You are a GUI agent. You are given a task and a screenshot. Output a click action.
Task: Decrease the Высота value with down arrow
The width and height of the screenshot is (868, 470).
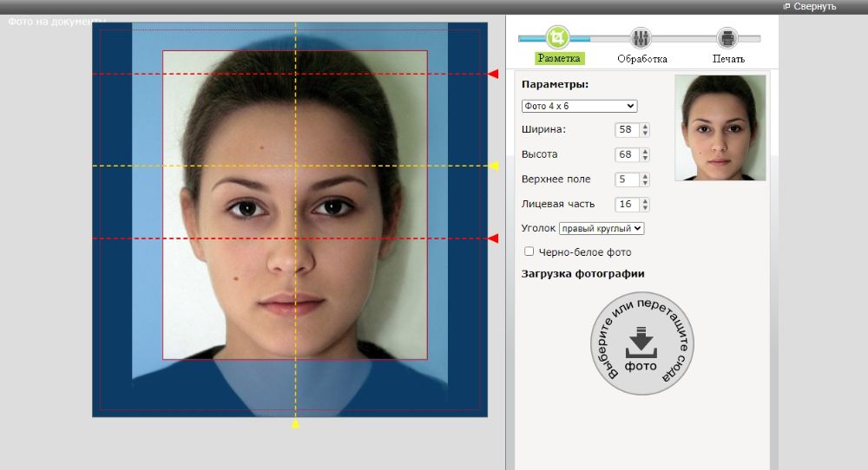(x=645, y=159)
